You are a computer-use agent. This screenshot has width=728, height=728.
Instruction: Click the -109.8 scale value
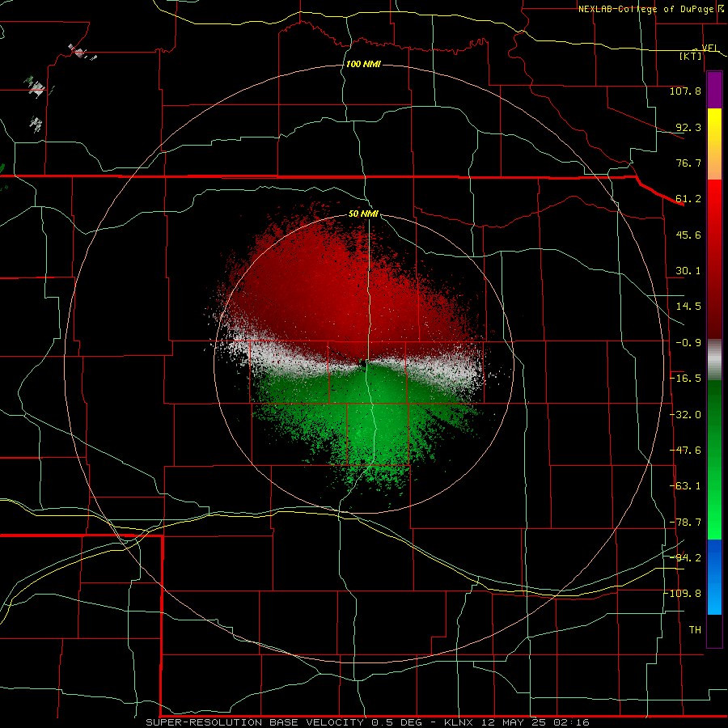683,594
